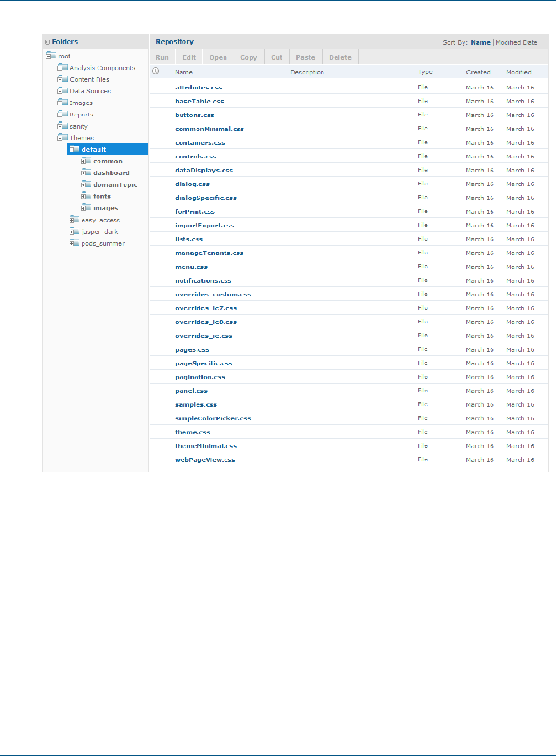The width and height of the screenshot is (557, 756).
Task: Expand the sanity folder node
Action: [60, 126]
